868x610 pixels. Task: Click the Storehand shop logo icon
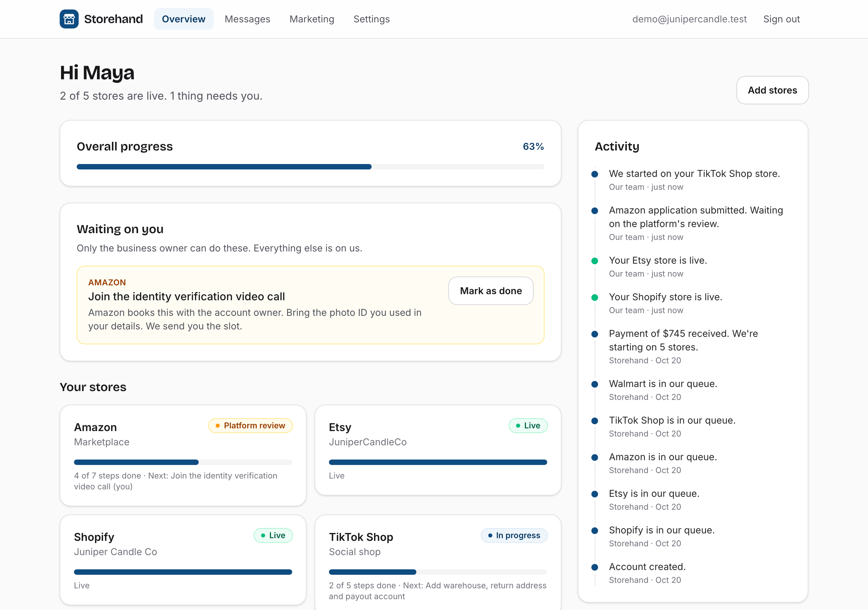69,19
